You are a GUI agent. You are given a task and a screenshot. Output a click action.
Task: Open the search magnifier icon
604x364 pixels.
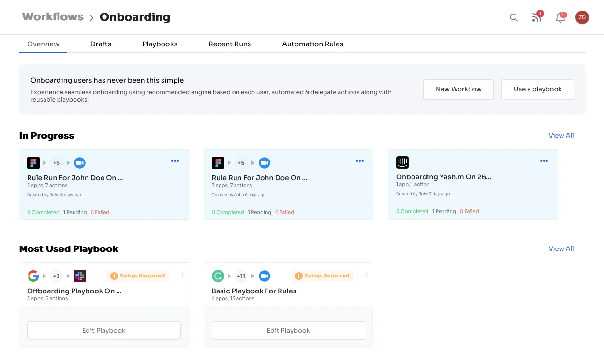click(514, 18)
